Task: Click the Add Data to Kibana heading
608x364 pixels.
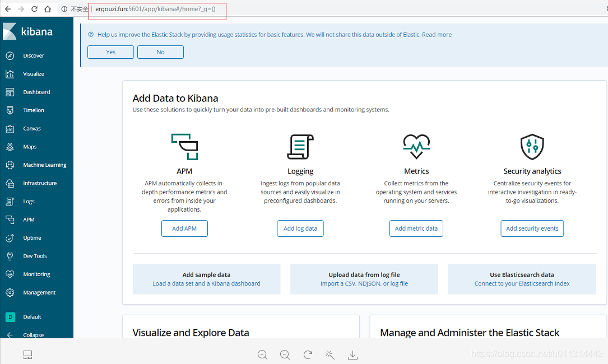Action: click(175, 99)
